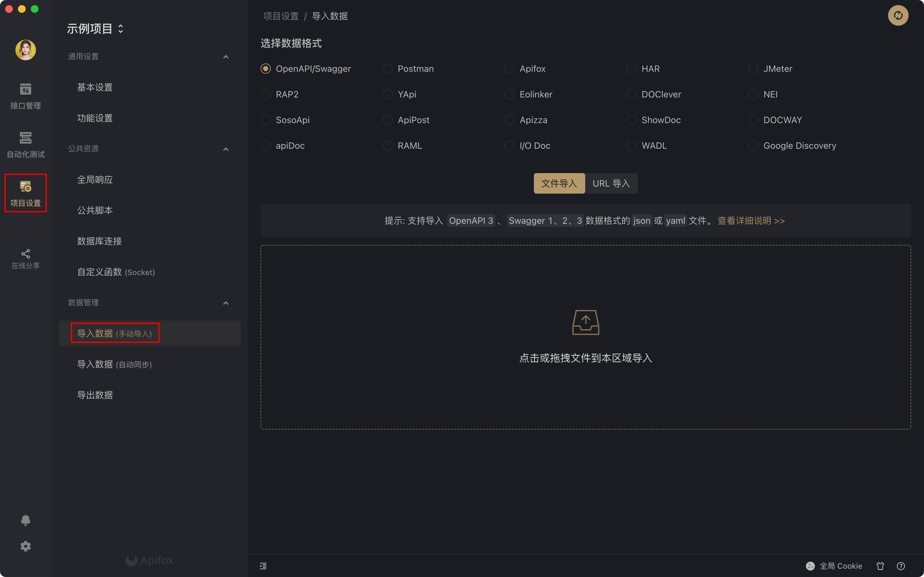Click the help question mark icon

coord(901,566)
